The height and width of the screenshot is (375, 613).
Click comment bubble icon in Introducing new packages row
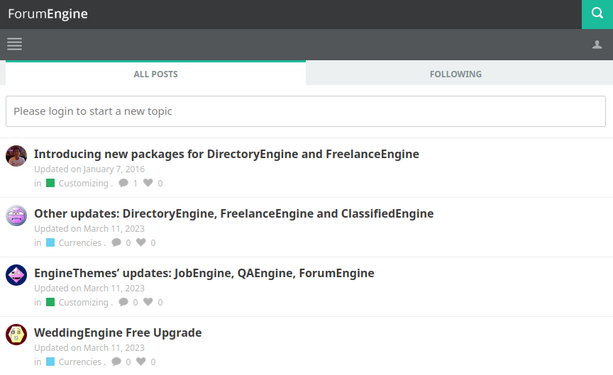pos(124,183)
